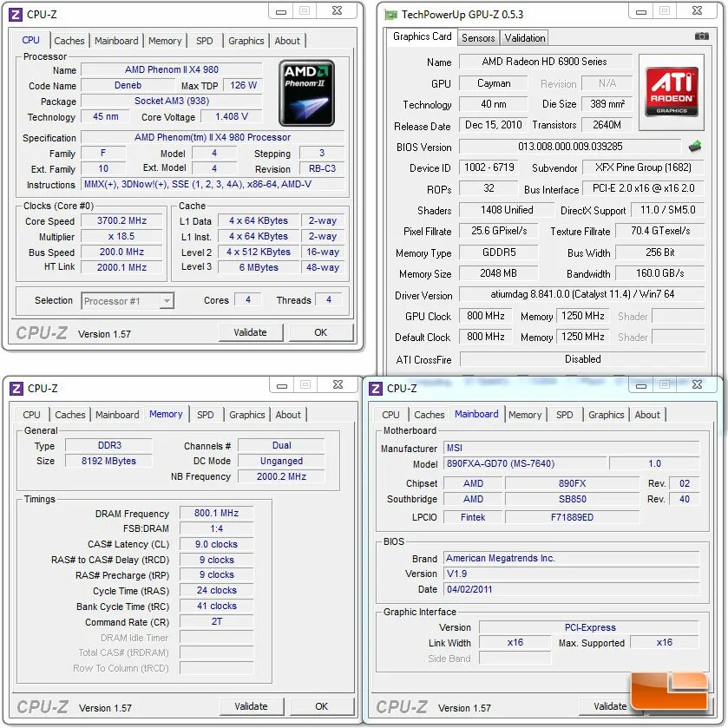Open About tab in the CPU-Z Mainboard window

point(647,415)
